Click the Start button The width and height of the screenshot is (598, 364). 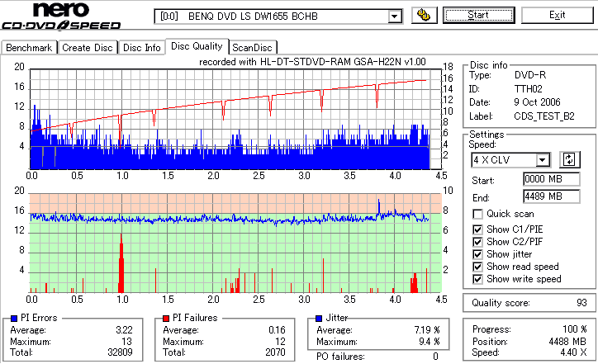click(x=478, y=15)
